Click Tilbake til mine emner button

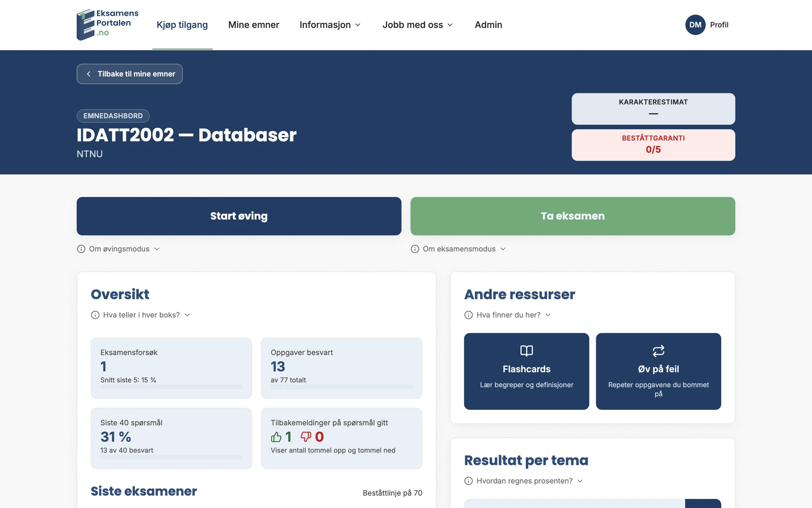(x=129, y=74)
